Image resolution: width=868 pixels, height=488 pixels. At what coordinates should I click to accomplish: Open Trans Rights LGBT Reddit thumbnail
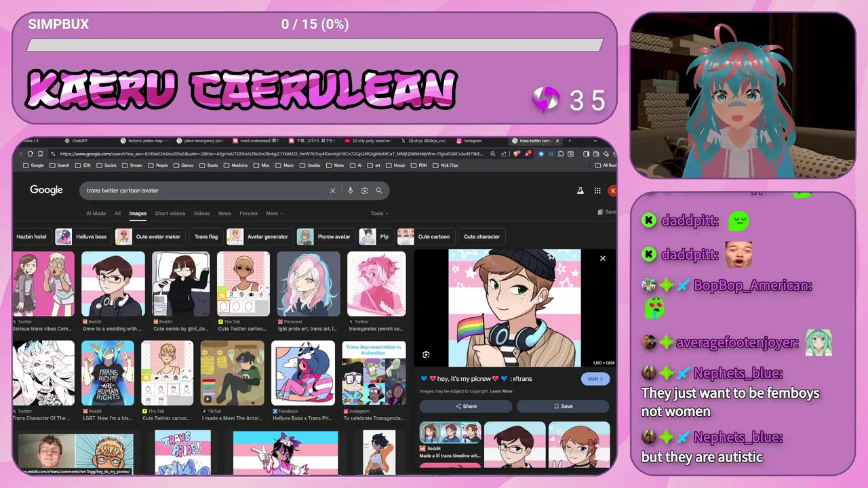click(x=108, y=373)
